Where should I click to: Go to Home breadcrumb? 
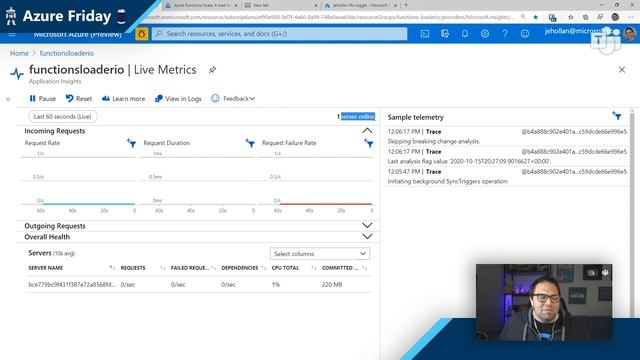coord(19,53)
